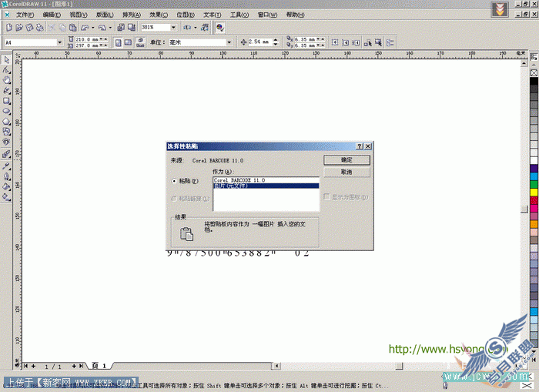Select the Freehand drawing tool
539x392 pixels.
click(x=6, y=90)
